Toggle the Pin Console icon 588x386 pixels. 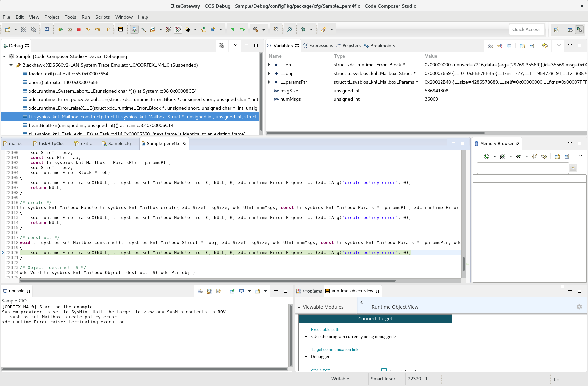coord(232,291)
